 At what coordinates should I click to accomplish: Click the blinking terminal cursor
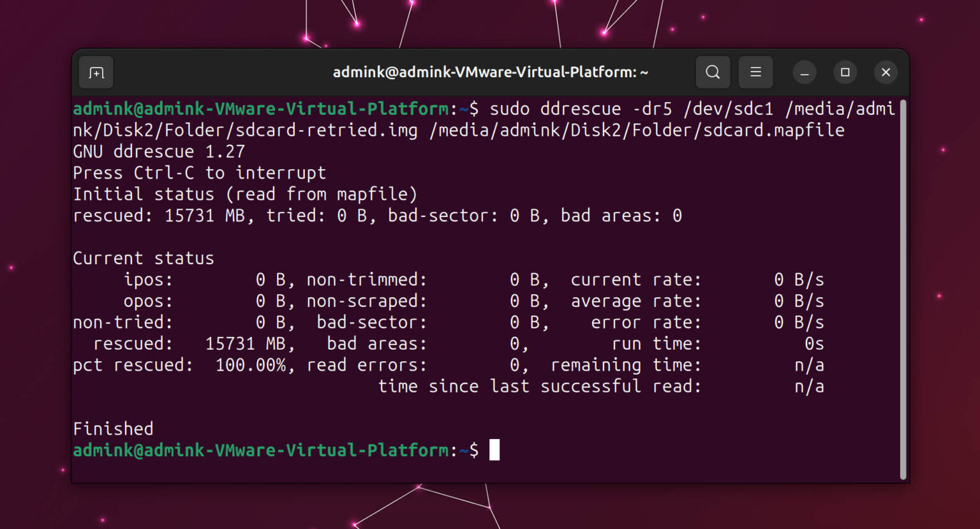(x=494, y=450)
